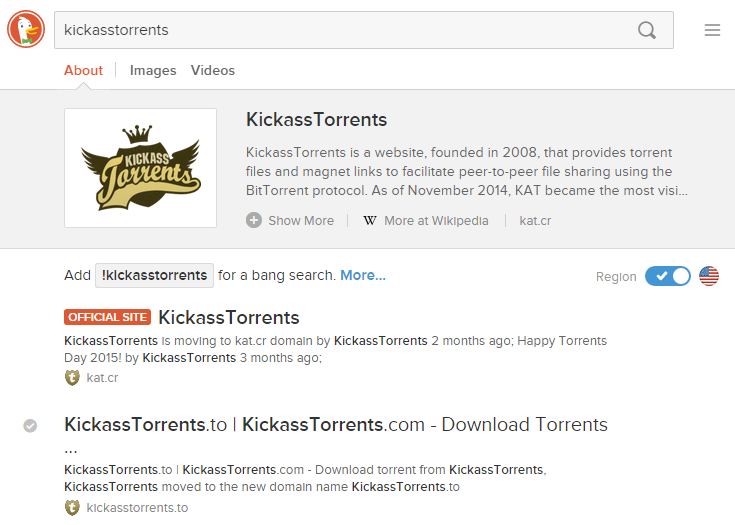Screen dimensions: 735x525
Task: Click the US flag region icon
Action: (x=709, y=276)
